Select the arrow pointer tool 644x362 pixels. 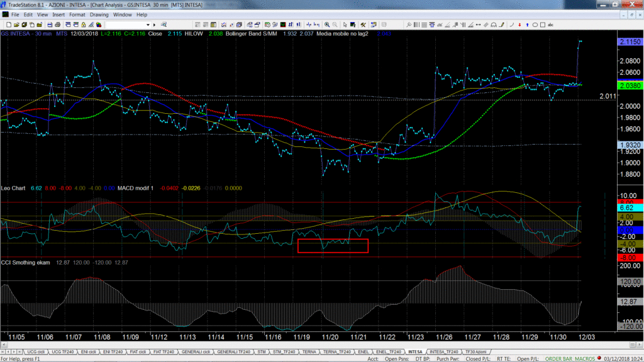(x=345, y=25)
